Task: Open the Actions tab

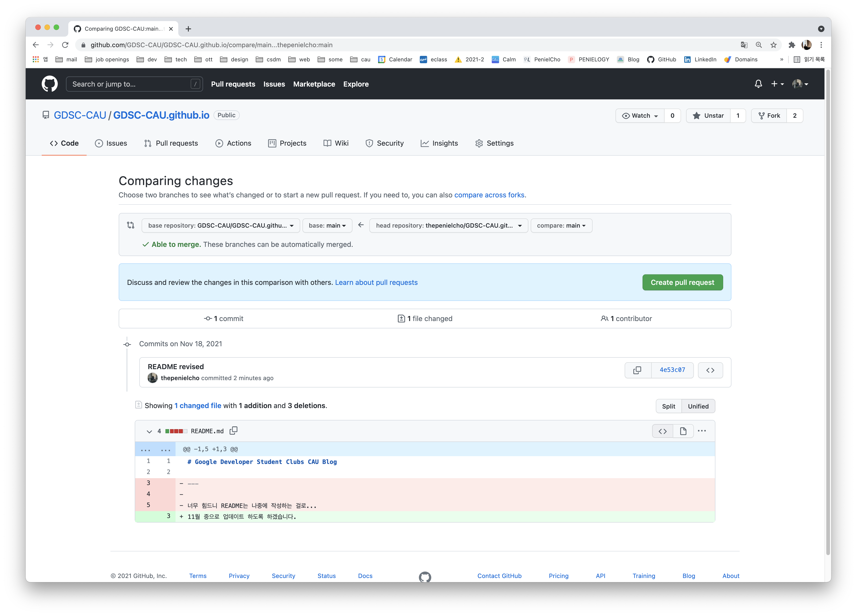Action: [x=233, y=143]
